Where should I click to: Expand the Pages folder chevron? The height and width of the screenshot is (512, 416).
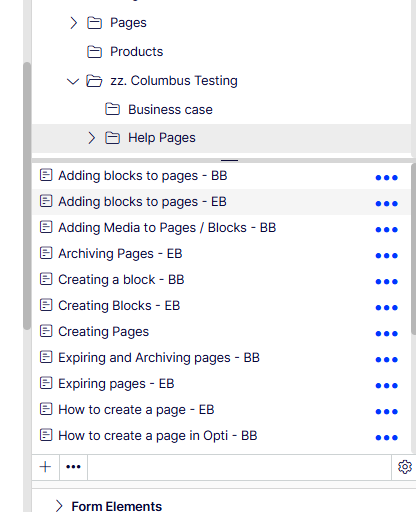(73, 23)
